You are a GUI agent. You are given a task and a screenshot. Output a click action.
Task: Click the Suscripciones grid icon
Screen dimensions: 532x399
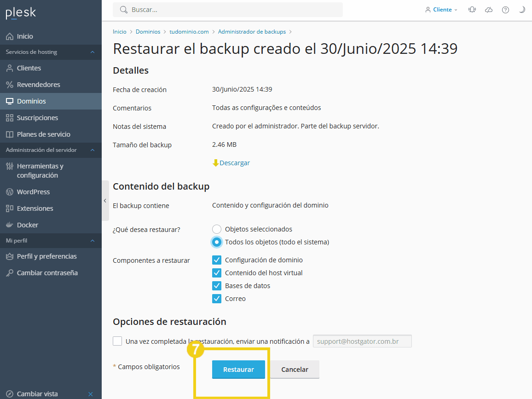[x=10, y=118]
